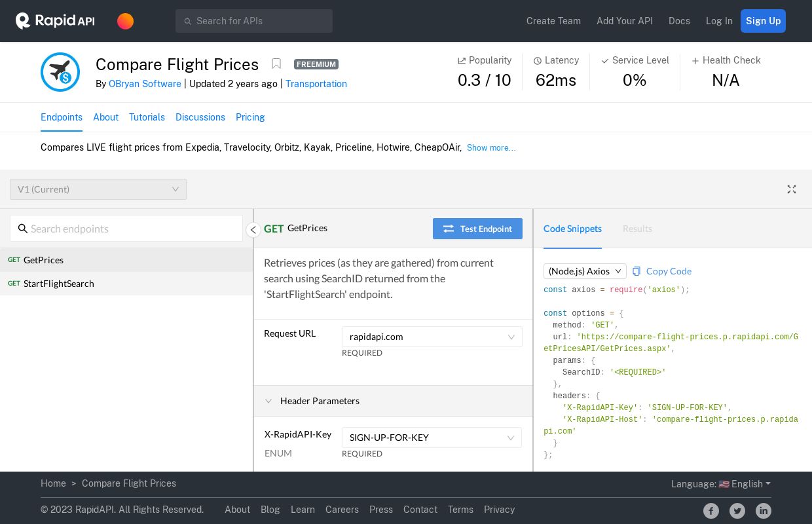The image size is (812, 524).
Task: Select the Code Snippets tab
Action: tap(572, 229)
